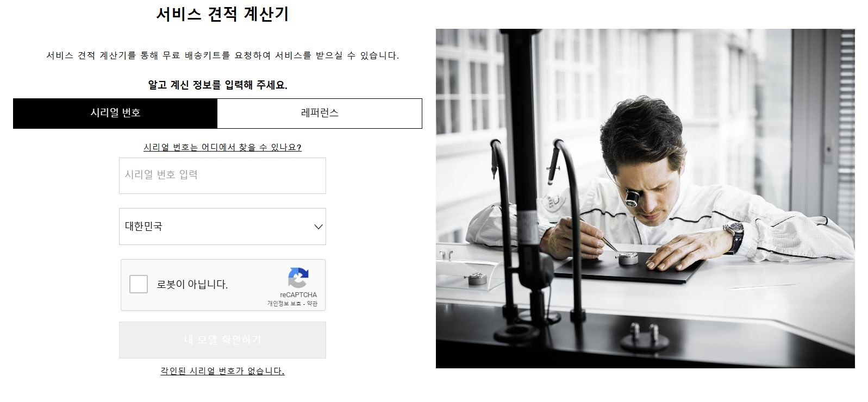Click 알고 계신 정보를 입력해 주세요 text
868x402 pixels.
217,85
